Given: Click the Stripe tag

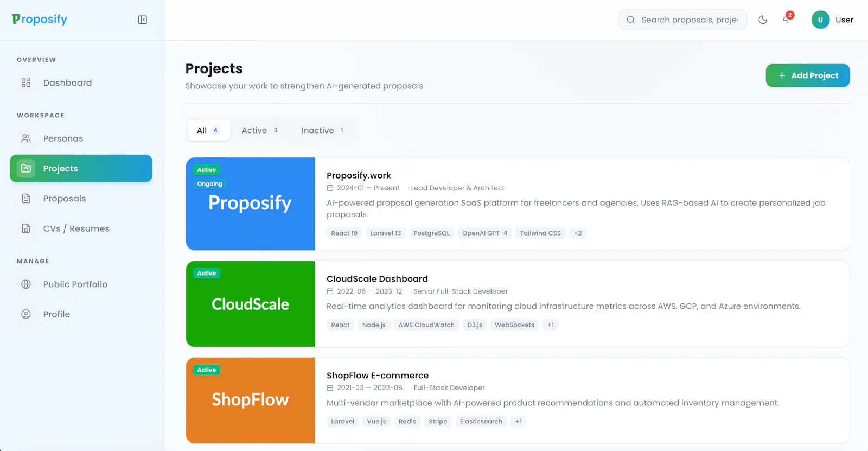Looking at the screenshot, I should [438, 422].
